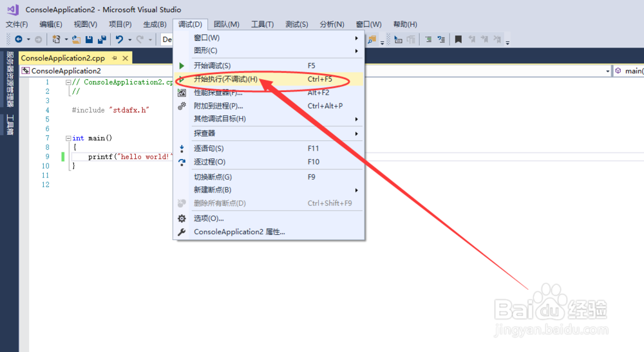Click the gears icon beside 附加到进程

(182, 106)
